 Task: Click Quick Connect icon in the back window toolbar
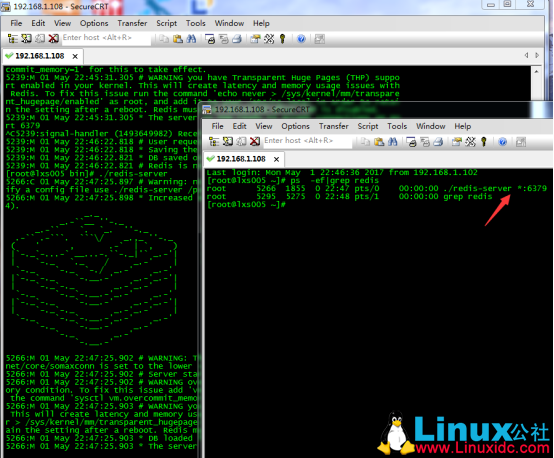[x=26, y=39]
